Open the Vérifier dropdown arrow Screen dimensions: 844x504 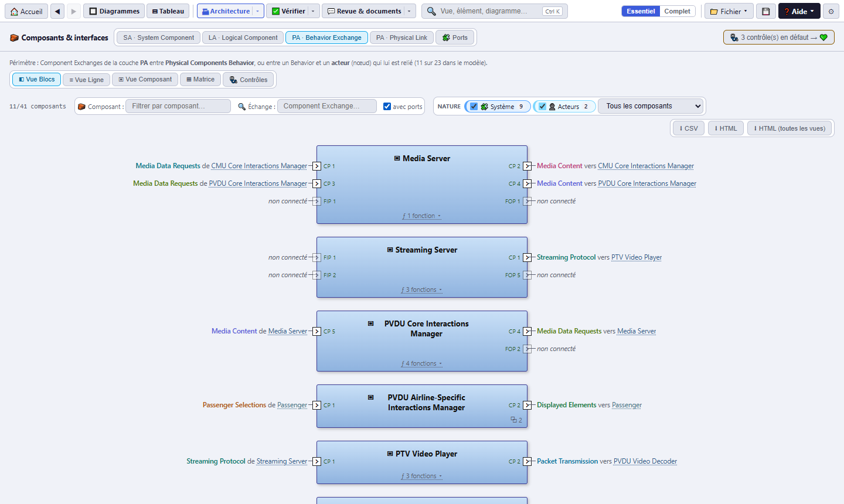point(313,11)
